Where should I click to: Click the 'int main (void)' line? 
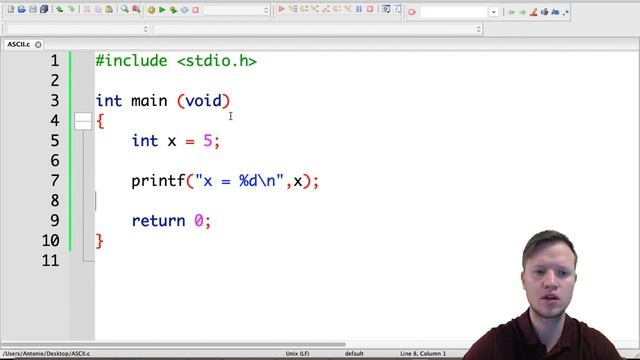click(163, 101)
